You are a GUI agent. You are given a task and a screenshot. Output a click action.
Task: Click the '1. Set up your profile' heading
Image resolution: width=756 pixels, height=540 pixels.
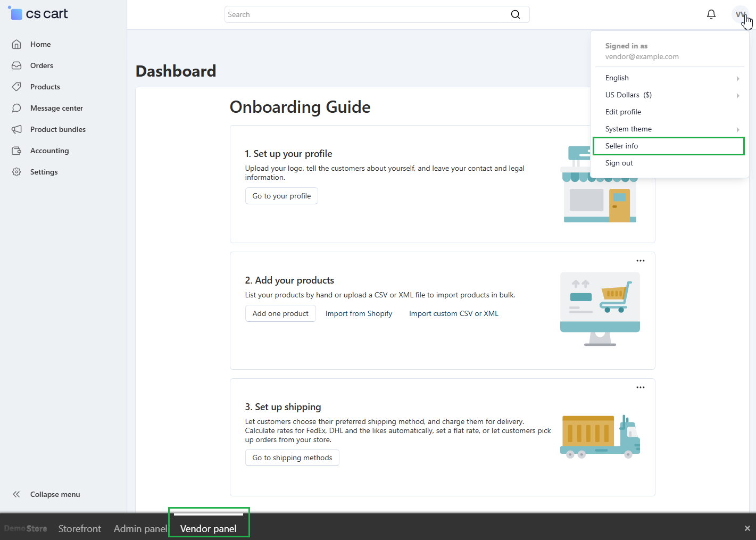(288, 154)
